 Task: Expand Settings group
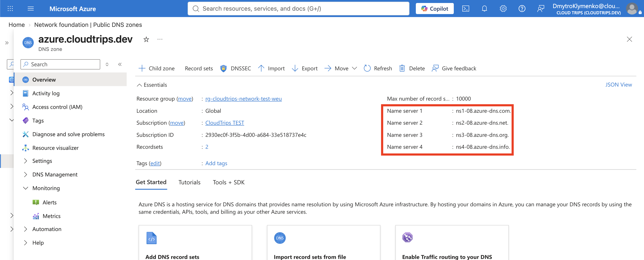click(42, 161)
